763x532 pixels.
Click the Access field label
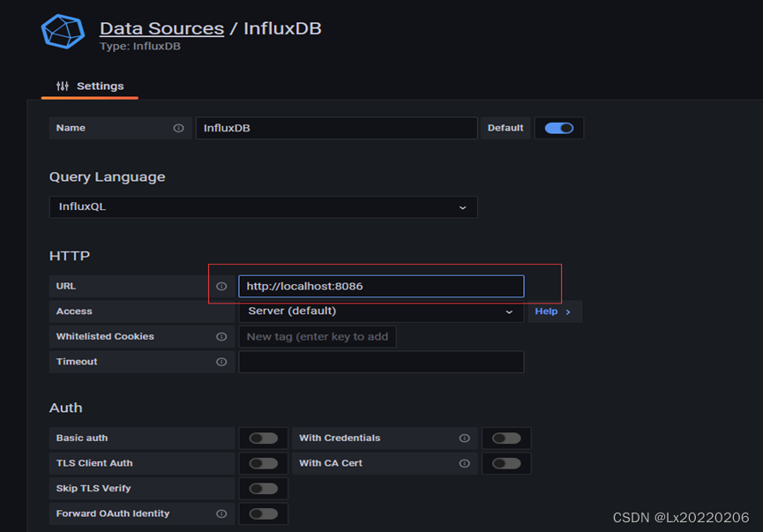pos(74,311)
